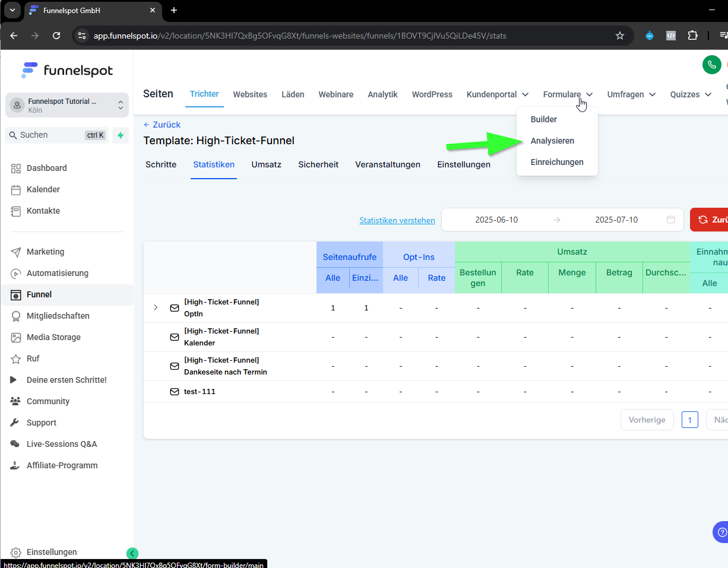Click the [High-Ticket-Funnel] Kalender row
This screenshot has height=568, width=728.
coord(436,337)
